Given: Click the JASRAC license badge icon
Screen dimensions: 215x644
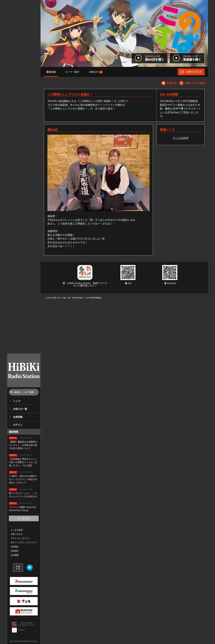Looking at the screenshot, I should point(14,624).
